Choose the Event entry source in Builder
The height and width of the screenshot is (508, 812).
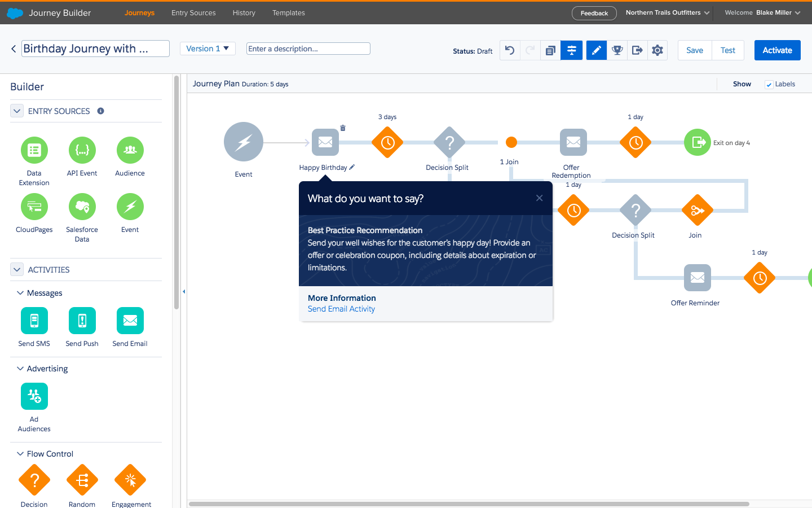(130, 207)
